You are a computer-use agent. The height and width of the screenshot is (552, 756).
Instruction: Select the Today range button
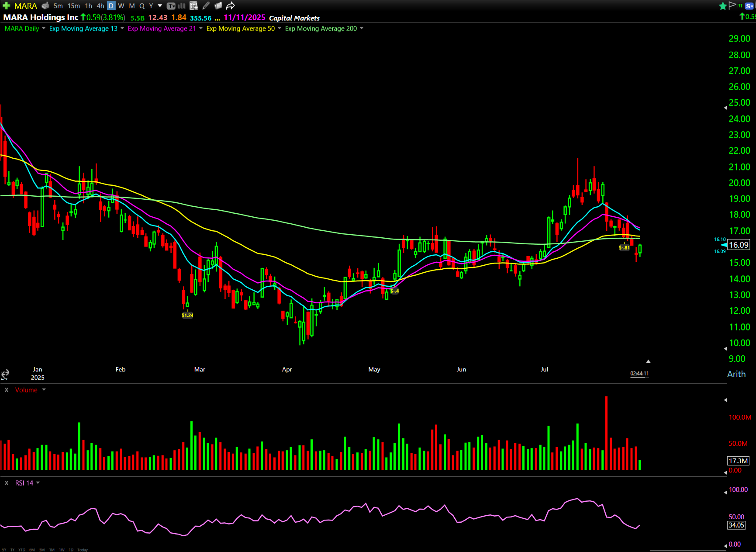83,550
